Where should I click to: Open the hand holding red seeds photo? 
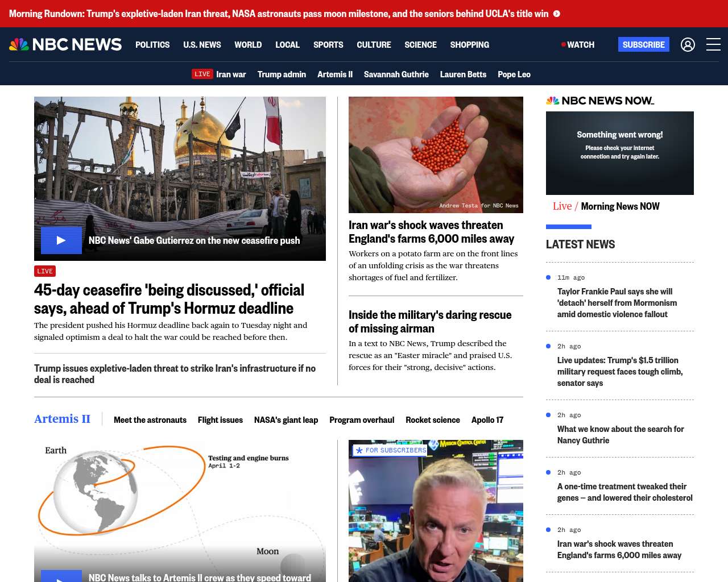[x=436, y=155]
